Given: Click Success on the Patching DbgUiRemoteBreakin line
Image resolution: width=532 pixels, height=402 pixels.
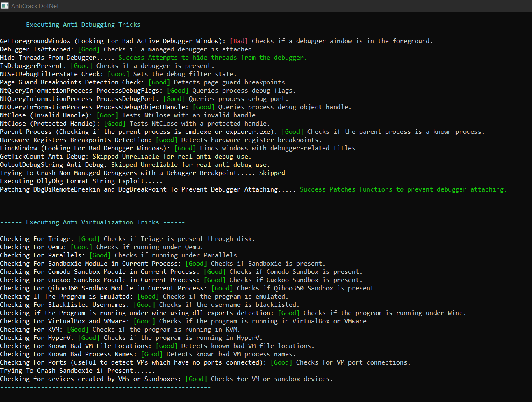Looking at the screenshot, I should pos(313,189).
